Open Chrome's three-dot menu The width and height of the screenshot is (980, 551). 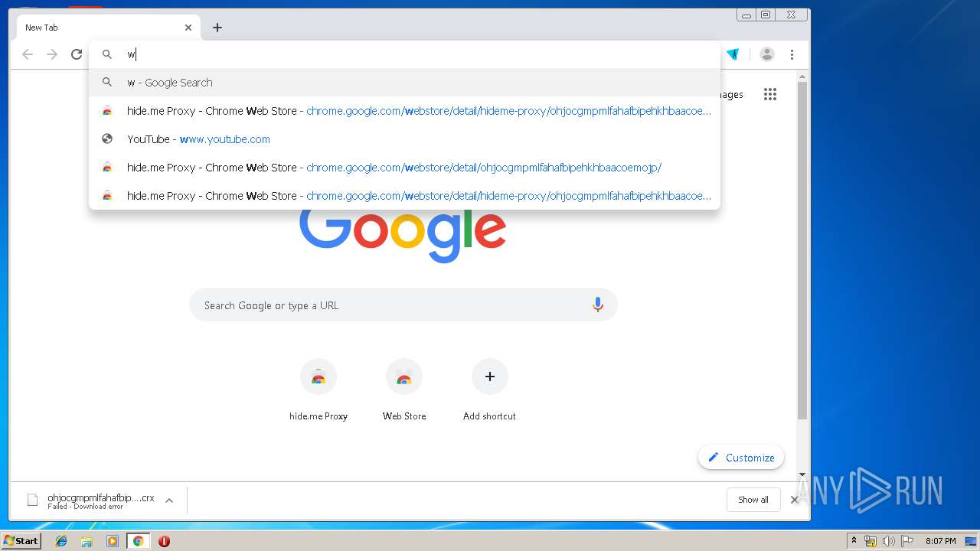(792, 54)
